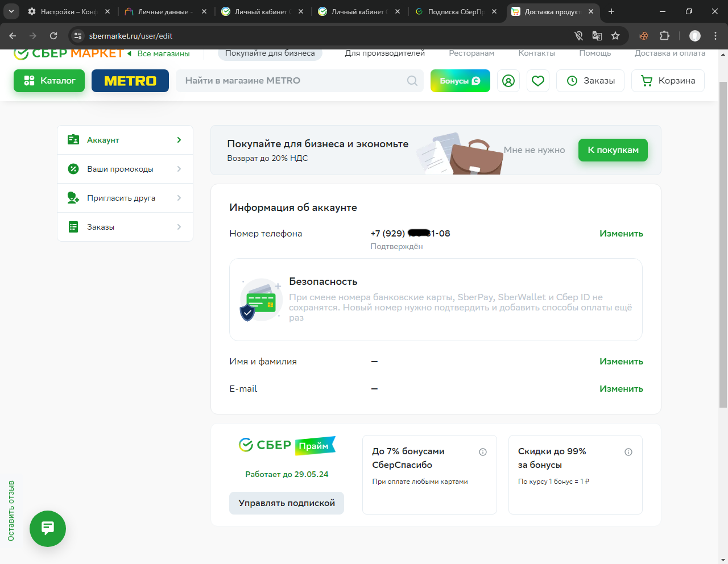Open a new browser tab

(x=611, y=11)
